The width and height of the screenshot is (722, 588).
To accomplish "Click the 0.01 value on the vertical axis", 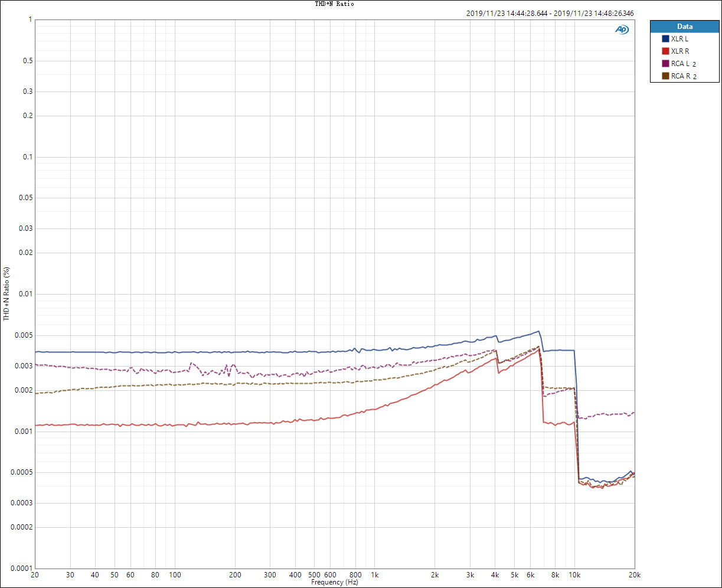I will (x=24, y=294).
